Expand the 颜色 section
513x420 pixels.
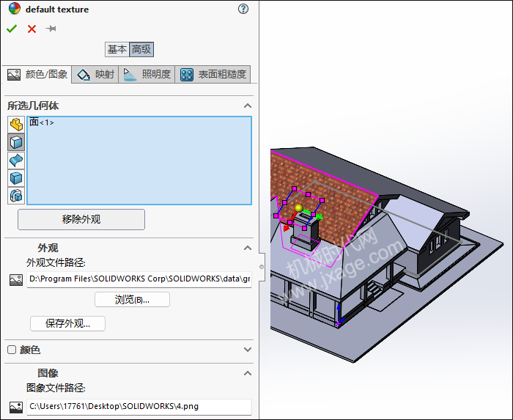tap(248, 350)
